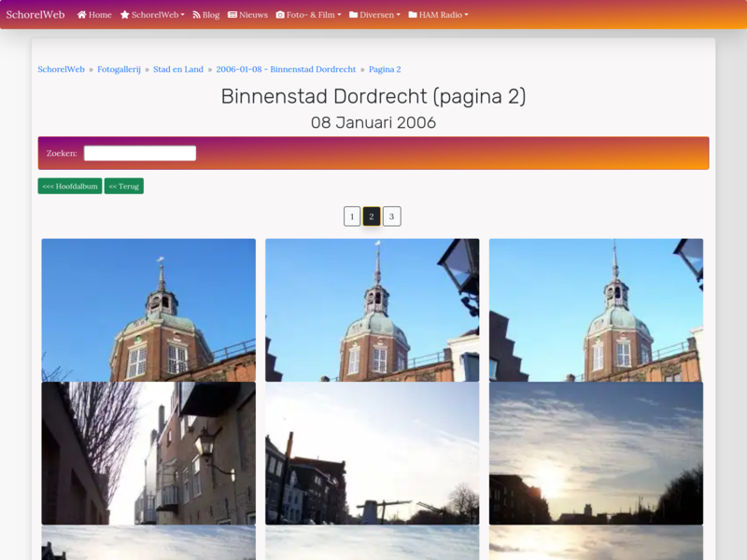Click the date text 08 Januari 2006
Screen dimensions: 747x560
point(373,123)
